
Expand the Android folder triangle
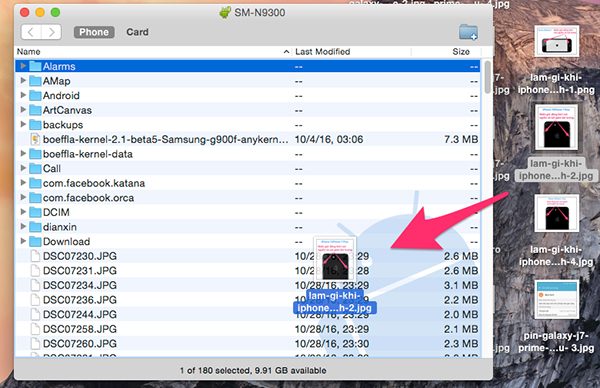(23, 95)
